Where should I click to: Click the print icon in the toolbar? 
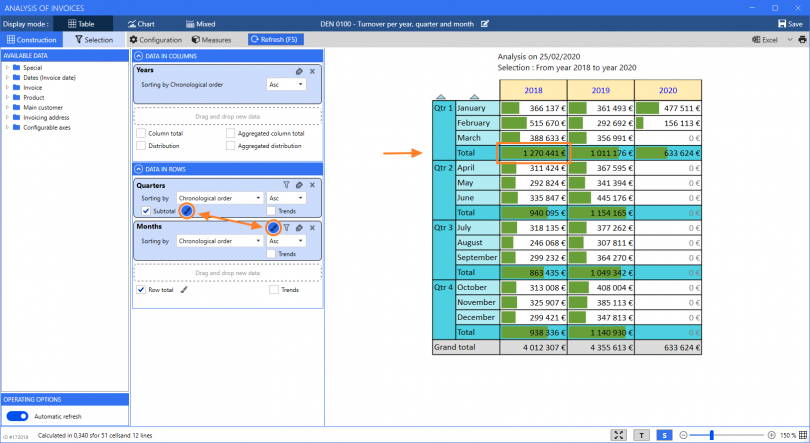coord(802,40)
